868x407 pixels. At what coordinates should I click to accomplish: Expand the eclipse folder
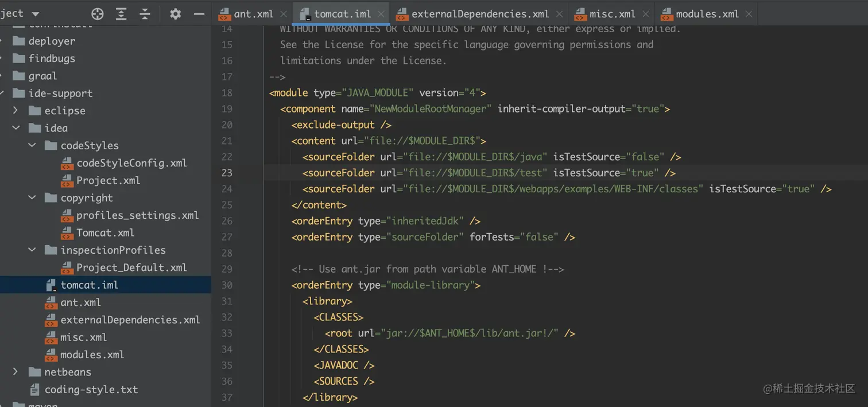[x=15, y=110]
